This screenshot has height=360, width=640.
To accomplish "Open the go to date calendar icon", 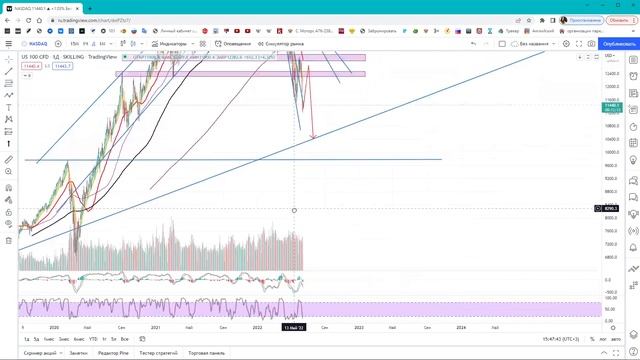I will (x=142, y=339).
